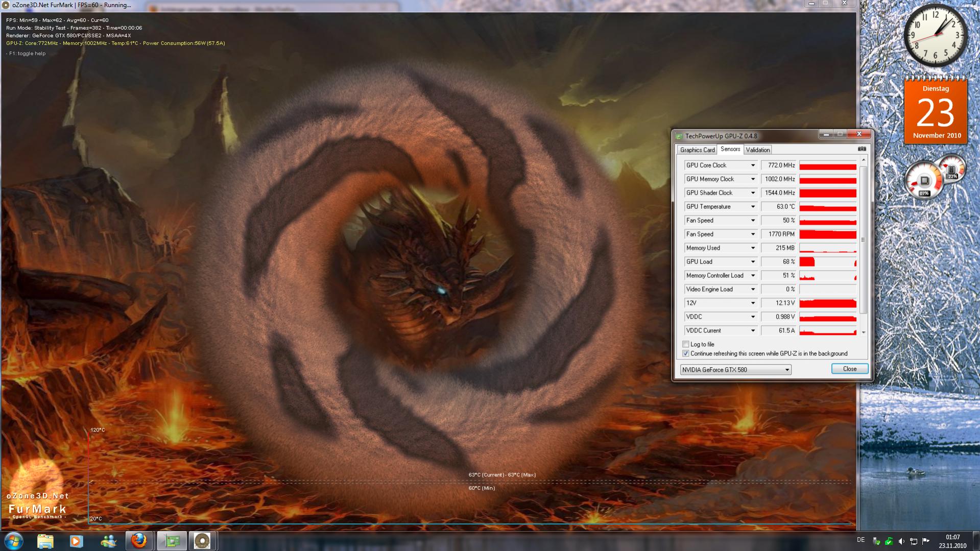
Task: Click the 0.988 V VDDC value
Action: point(778,317)
